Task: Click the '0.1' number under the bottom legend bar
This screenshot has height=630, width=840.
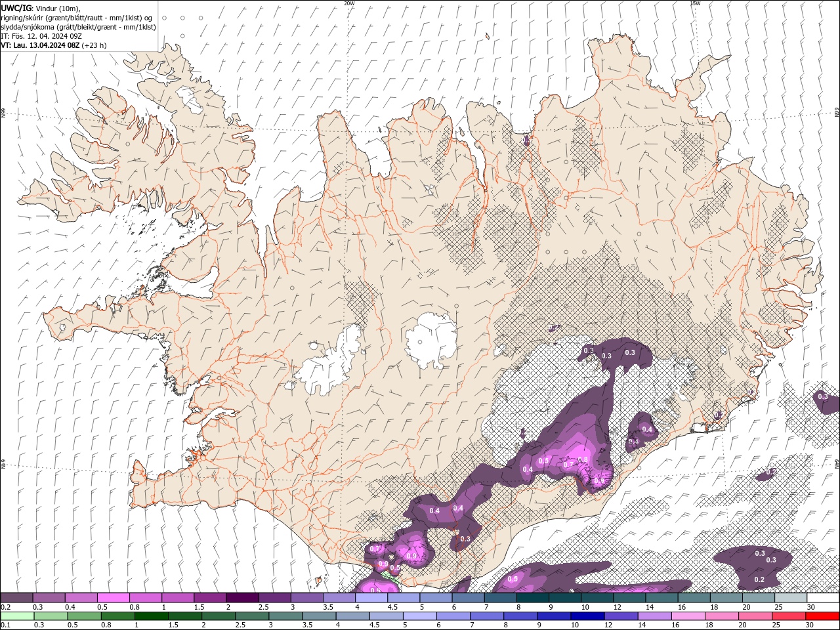Action: [5, 625]
